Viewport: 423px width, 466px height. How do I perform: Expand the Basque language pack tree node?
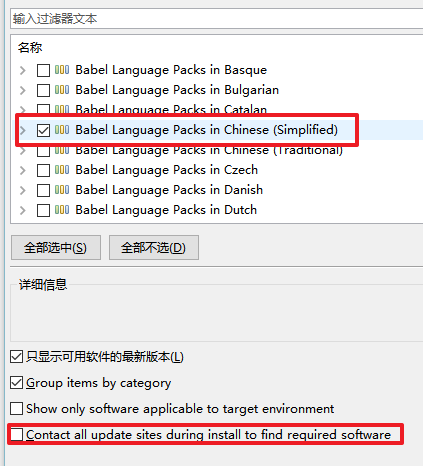coord(23,70)
